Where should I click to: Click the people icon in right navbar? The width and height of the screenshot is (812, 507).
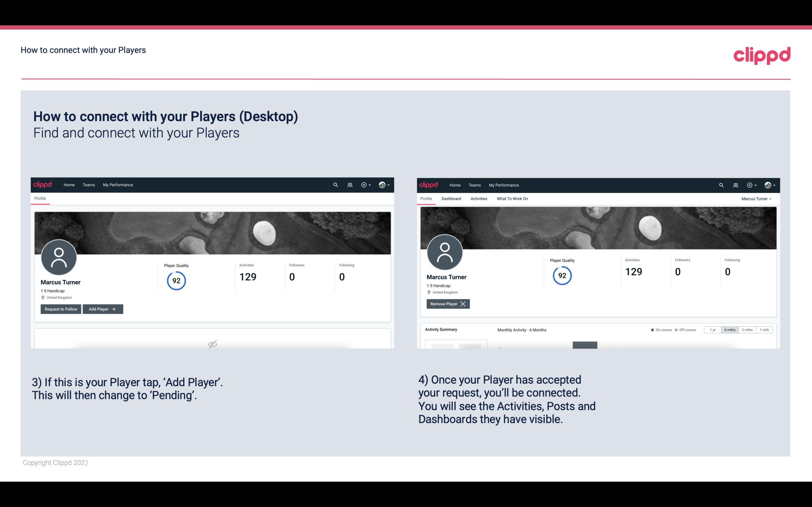735,185
